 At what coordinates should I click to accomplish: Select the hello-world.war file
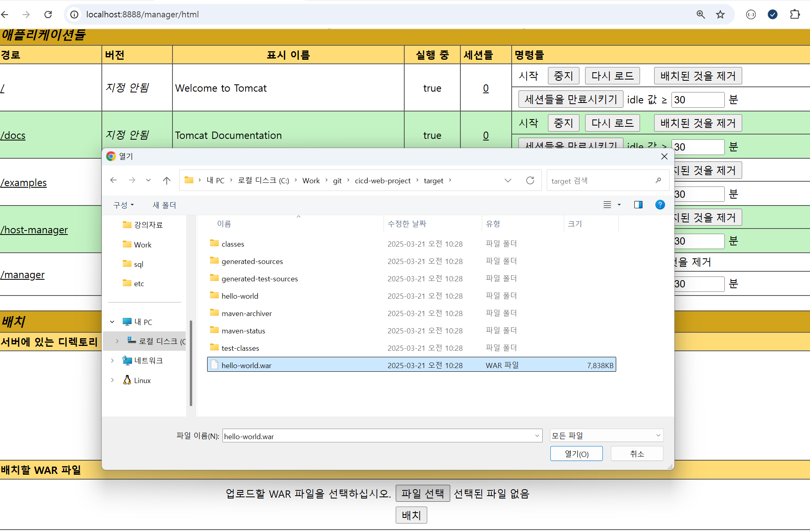246,365
